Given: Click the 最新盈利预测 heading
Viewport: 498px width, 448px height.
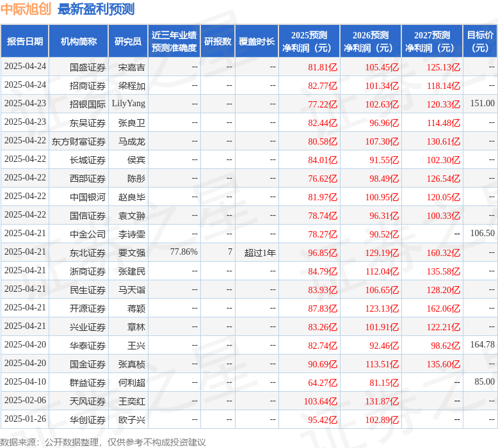Looking at the screenshot, I should (x=96, y=9).
